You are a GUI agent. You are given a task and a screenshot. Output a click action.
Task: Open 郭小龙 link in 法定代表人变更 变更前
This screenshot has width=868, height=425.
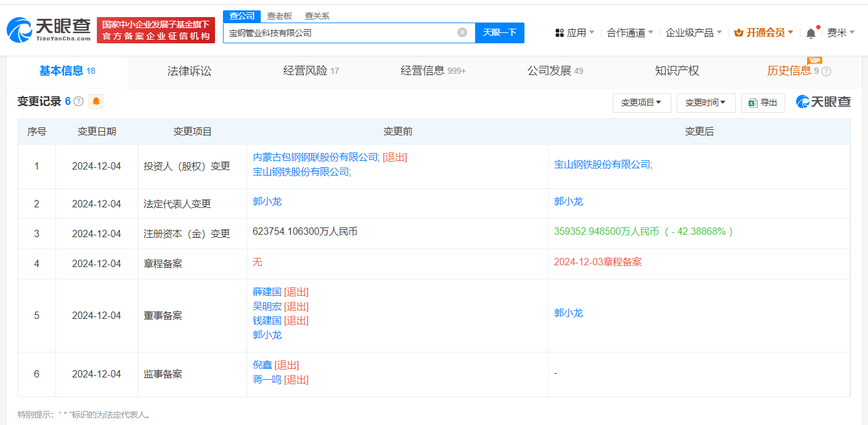click(267, 201)
